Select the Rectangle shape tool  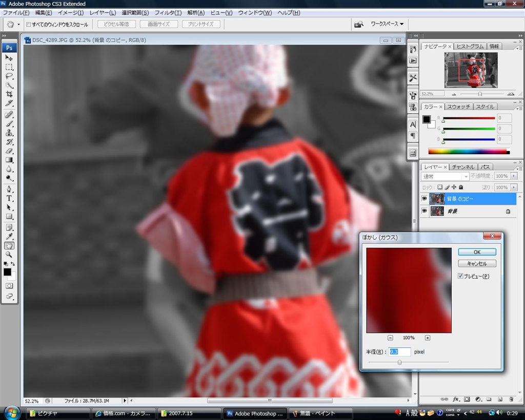[x=9, y=216]
